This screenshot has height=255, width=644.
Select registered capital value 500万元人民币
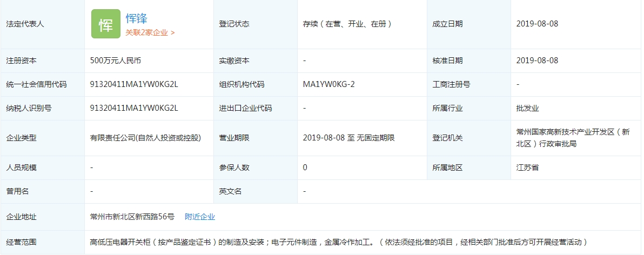[x=116, y=61]
